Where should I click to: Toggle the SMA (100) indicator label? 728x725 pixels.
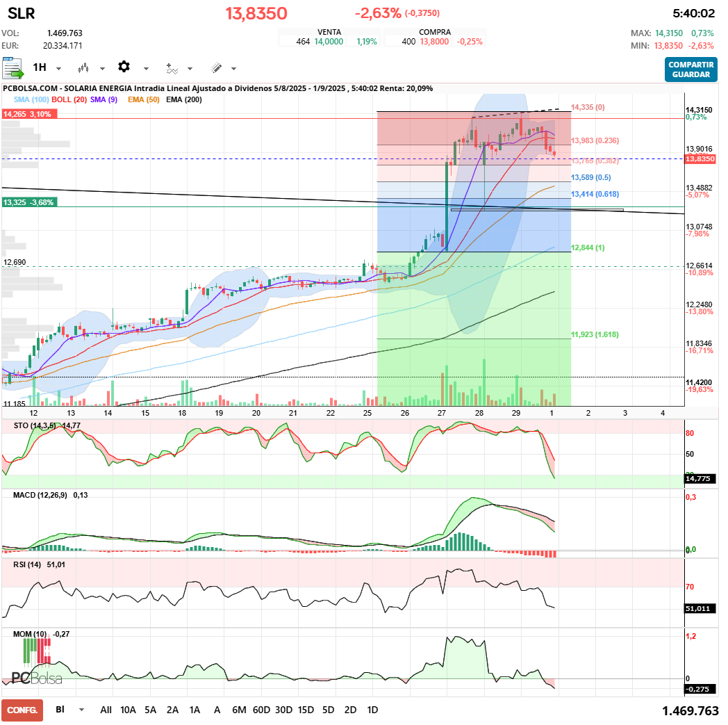tap(31, 99)
